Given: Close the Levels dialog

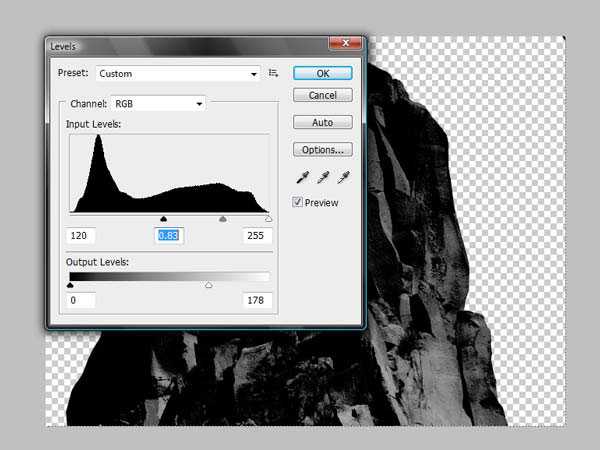Looking at the screenshot, I should [345, 43].
